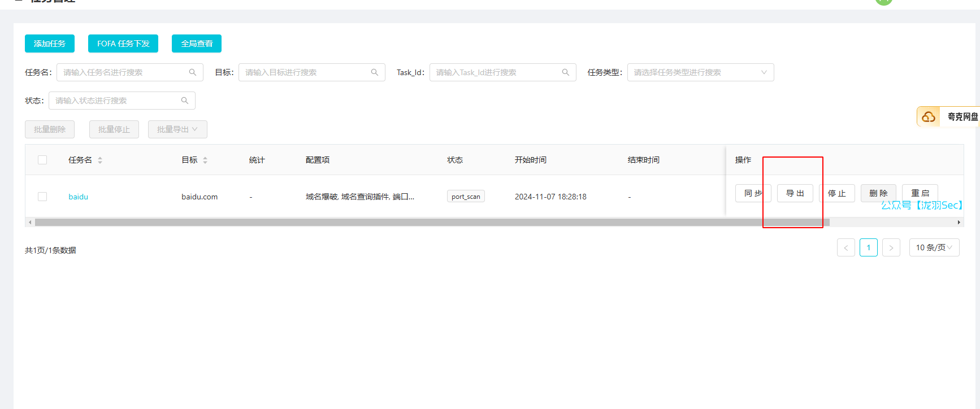Open the 10 条/页 page size dropdown
Image resolution: width=980 pixels, height=409 pixels.
tap(934, 247)
